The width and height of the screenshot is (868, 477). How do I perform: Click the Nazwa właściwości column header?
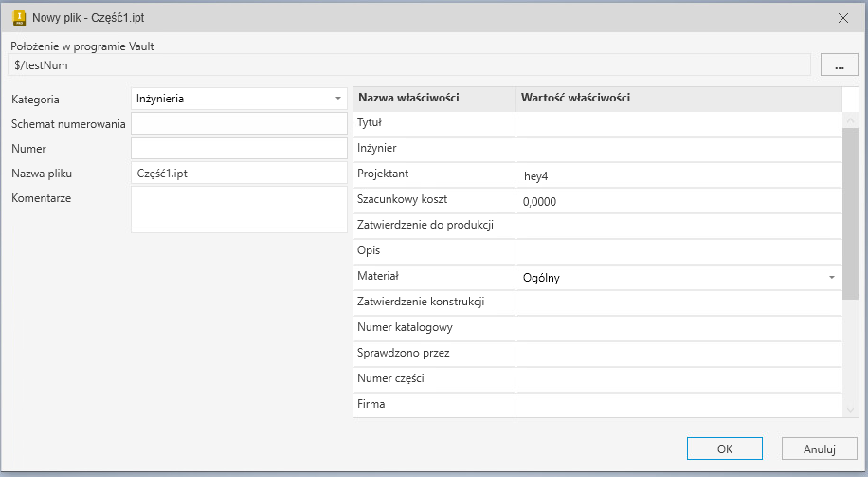[434, 98]
